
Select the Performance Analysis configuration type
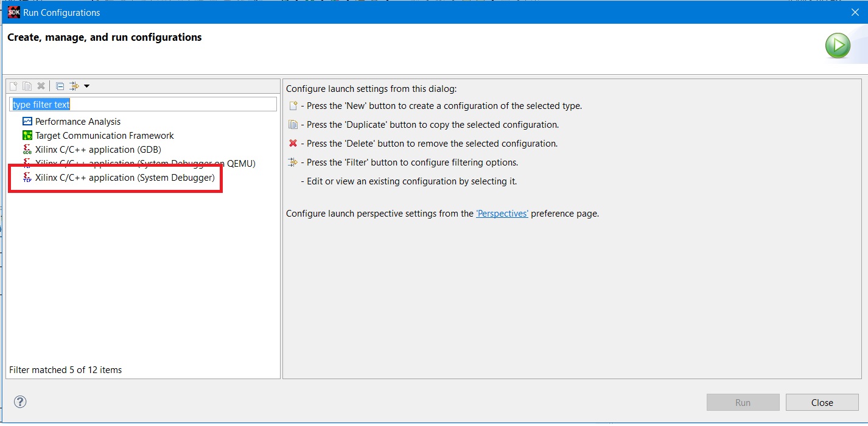pyautogui.click(x=78, y=122)
